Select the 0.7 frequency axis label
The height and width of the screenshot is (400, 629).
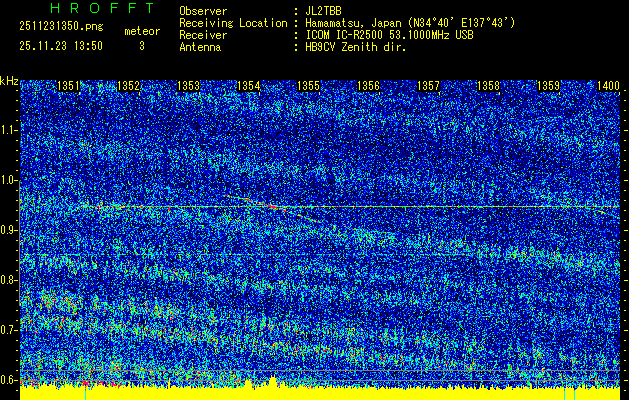click(x=10, y=329)
